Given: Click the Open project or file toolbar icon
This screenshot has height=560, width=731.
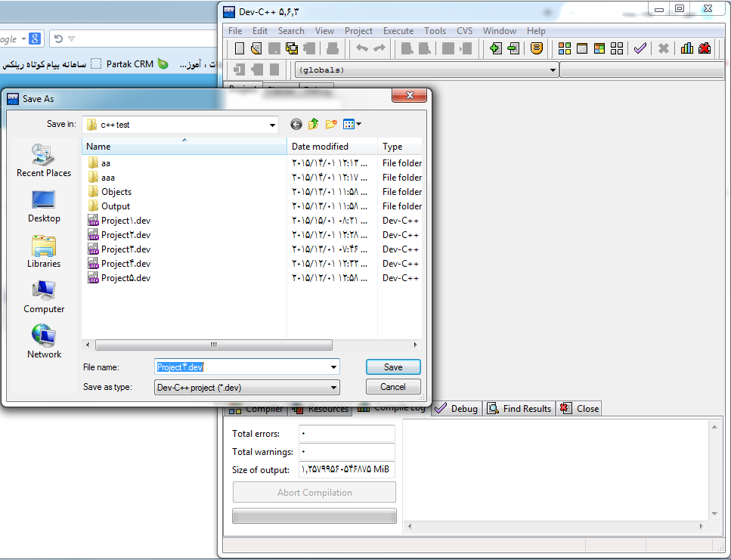Looking at the screenshot, I should point(256,48).
